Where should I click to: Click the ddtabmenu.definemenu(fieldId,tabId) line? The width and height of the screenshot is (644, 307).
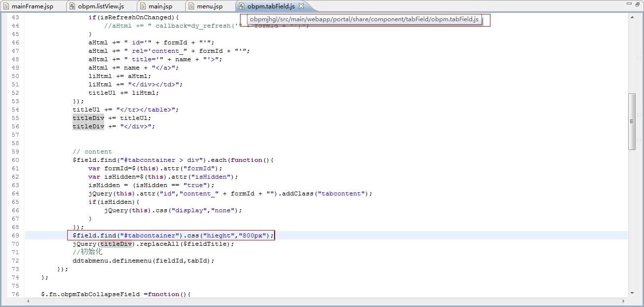pos(144,261)
